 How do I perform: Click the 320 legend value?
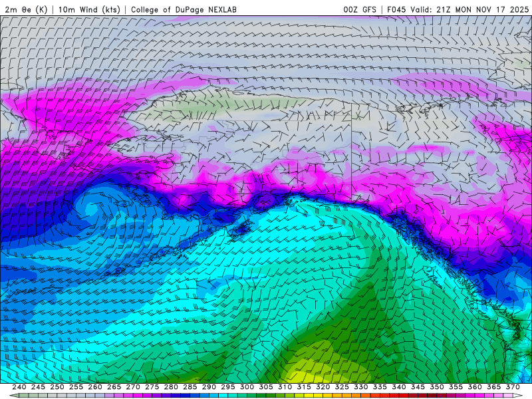click(323, 387)
